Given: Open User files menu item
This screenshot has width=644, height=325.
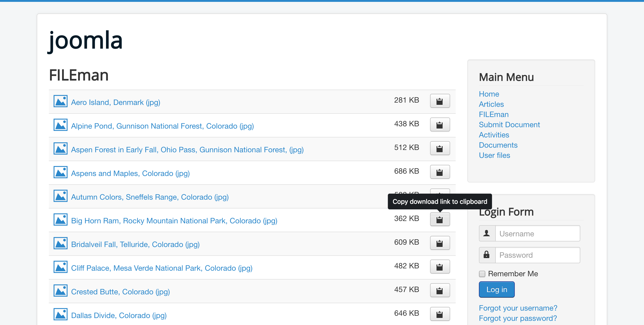Looking at the screenshot, I should pos(495,156).
